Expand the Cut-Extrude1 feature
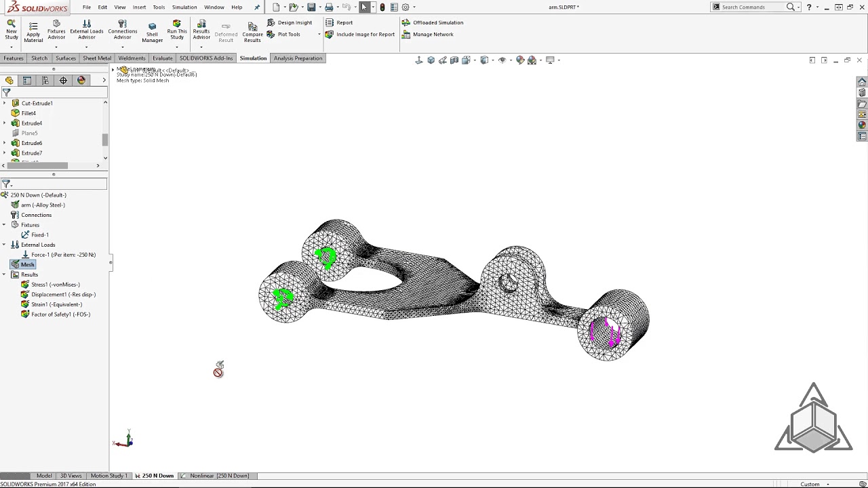This screenshot has width=868, height=488. coord(5,103)
